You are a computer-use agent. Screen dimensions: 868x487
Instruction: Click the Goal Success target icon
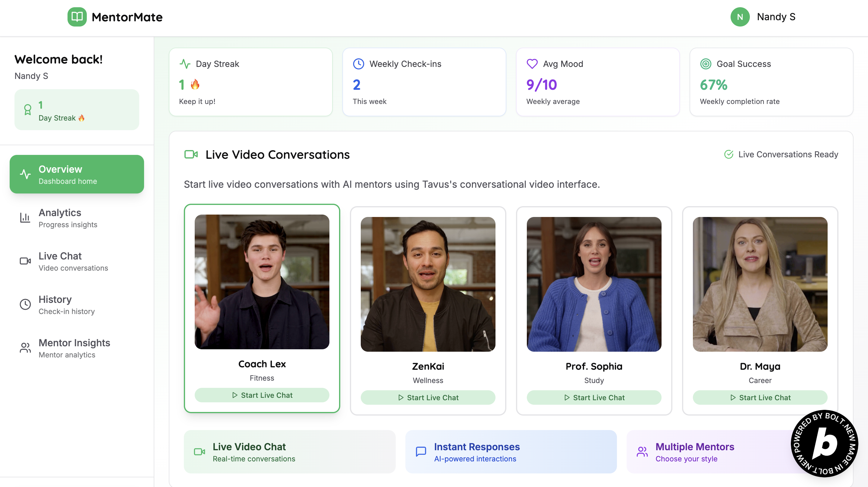[706, 64]
